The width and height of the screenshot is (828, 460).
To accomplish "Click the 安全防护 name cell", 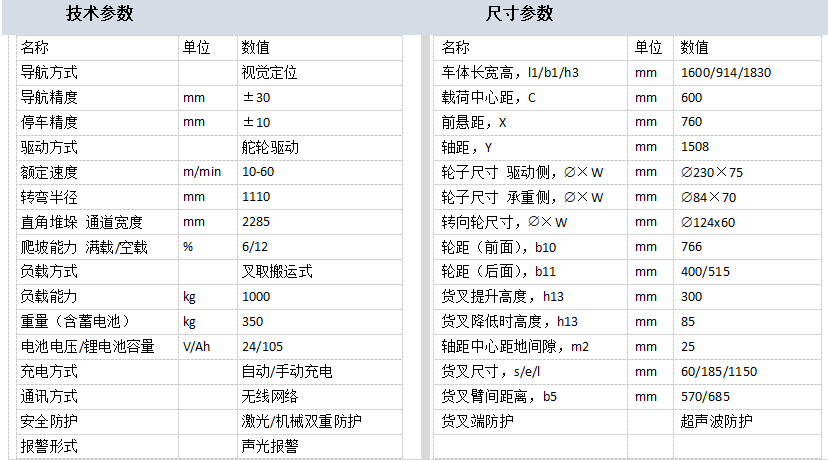I will click(x=98, y=421).
